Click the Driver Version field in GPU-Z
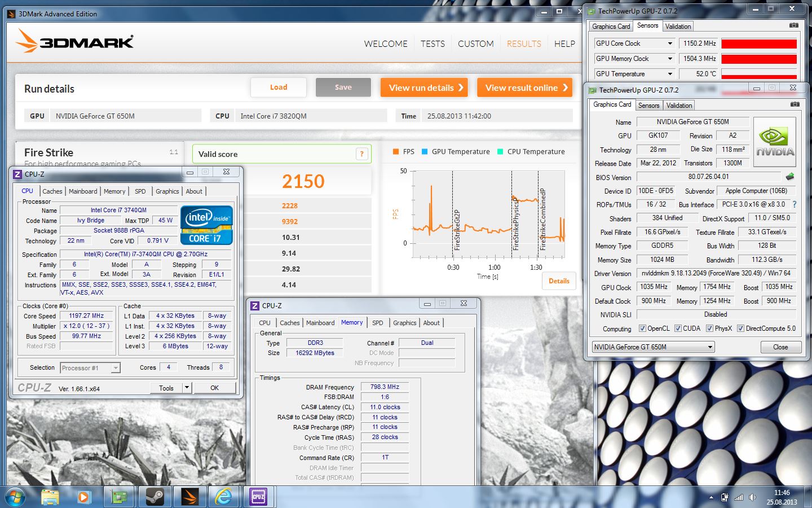The image size is (812, 508). pyautogui.click(x=716, y=273)
